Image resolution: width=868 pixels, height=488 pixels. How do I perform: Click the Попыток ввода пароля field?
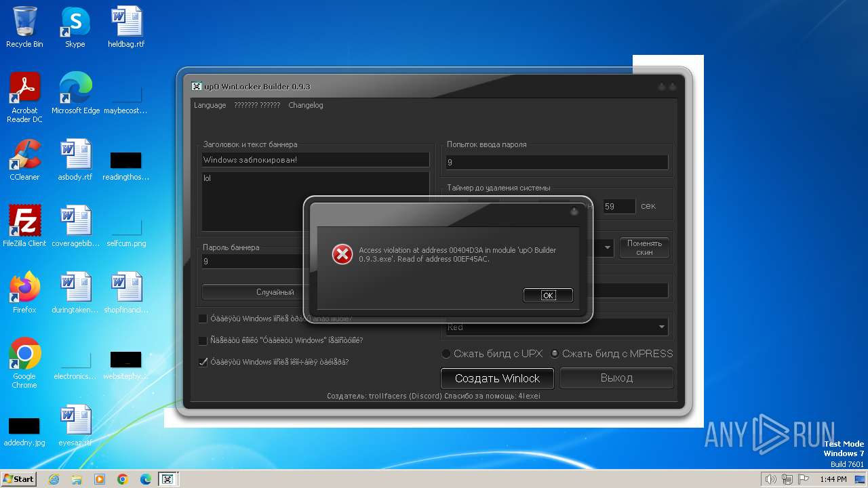coord(557,163)
